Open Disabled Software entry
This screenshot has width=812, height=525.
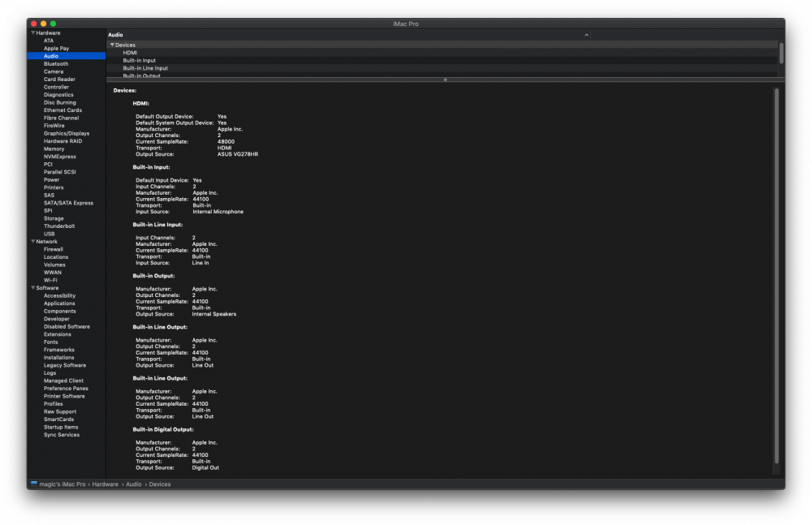tap(67, 327)
